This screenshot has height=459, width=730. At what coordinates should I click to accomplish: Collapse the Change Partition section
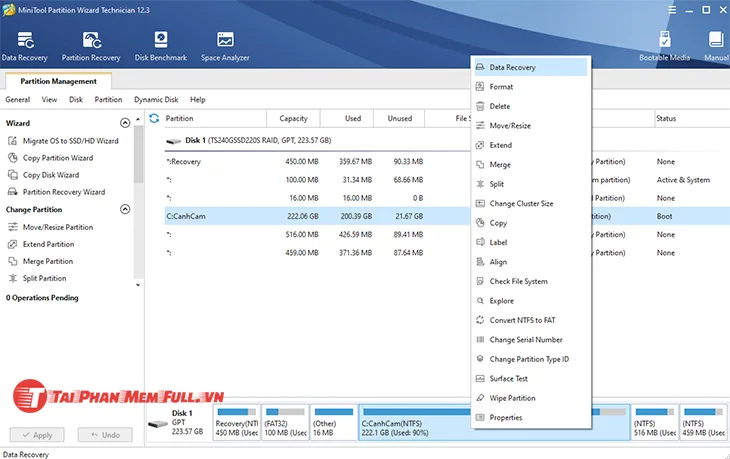pos(125,209)
